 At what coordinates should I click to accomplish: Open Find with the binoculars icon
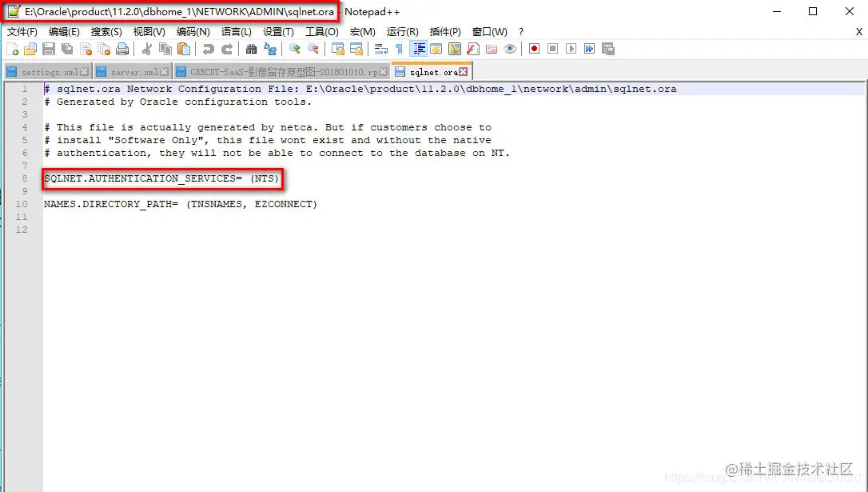click(x=251, y=50)
